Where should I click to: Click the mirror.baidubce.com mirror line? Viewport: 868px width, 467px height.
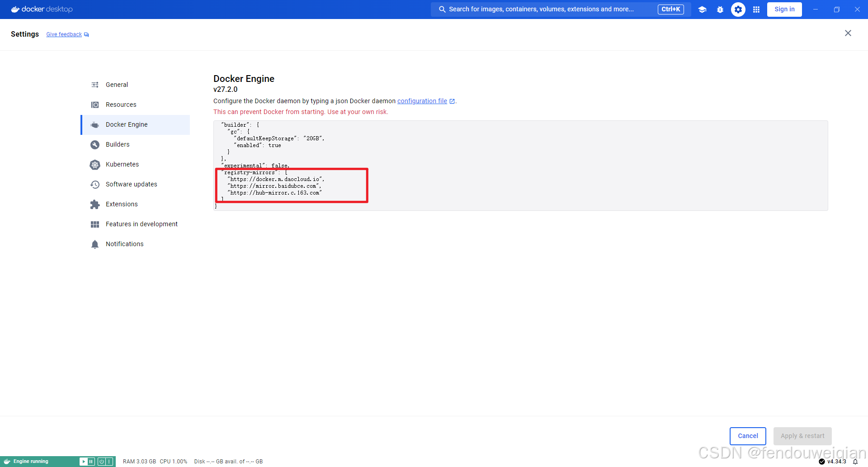coord(274,186)
